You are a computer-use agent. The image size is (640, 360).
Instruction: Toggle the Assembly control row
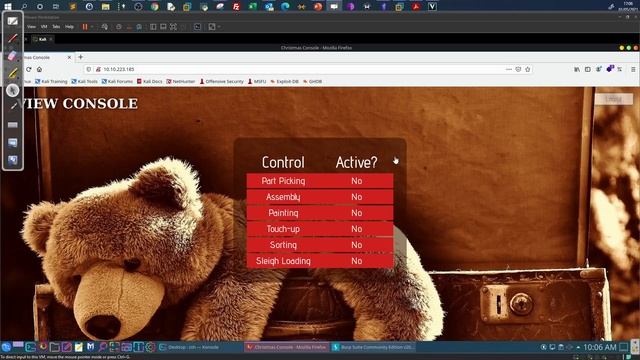coord(320,197)
